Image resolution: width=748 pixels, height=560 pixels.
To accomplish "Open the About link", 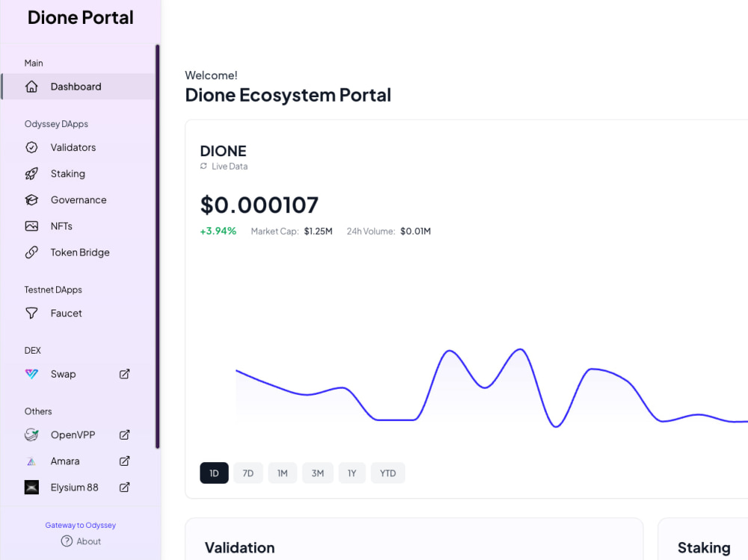I will 81,541.
